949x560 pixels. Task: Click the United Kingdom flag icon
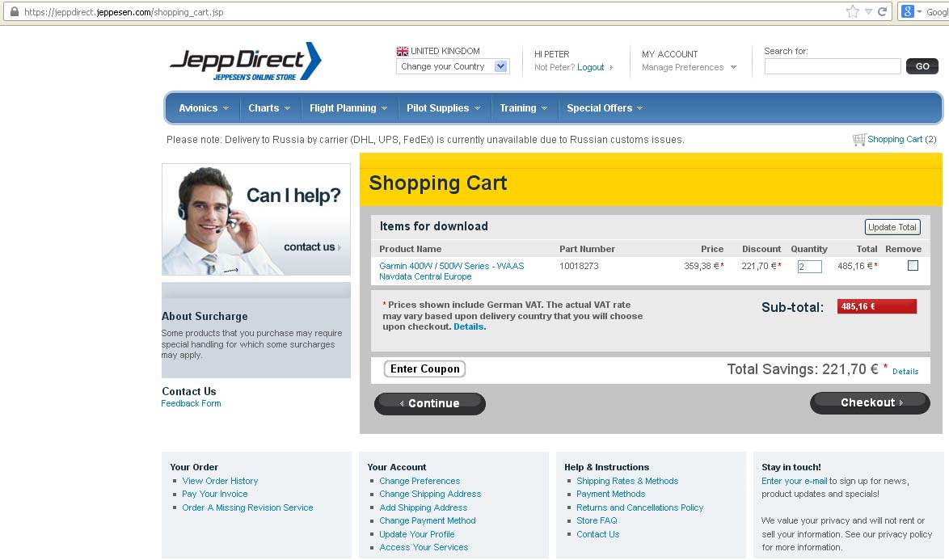[402, 52]
